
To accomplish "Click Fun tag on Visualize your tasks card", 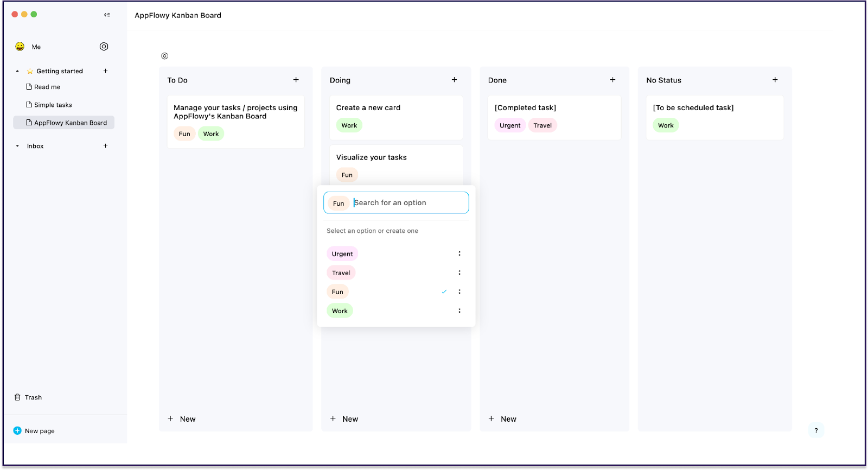I will (x=347, y=175).
